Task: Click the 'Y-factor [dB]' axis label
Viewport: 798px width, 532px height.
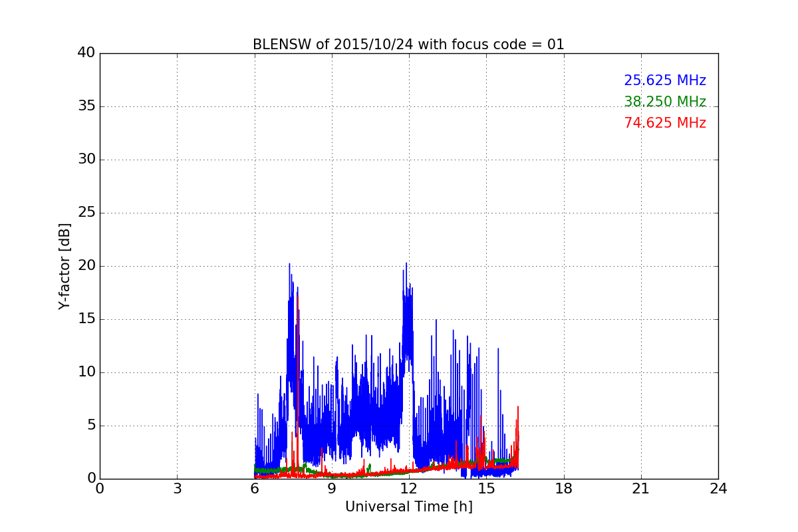Action: click(65, 266)
